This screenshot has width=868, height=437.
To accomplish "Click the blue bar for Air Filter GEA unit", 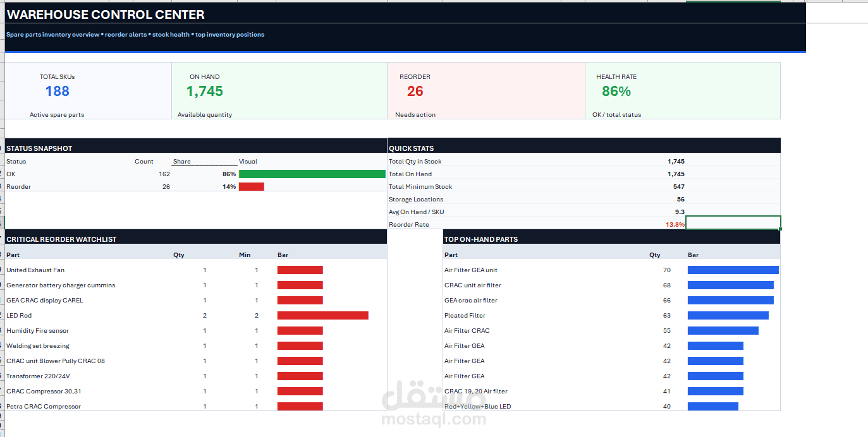I will (733, 270).
